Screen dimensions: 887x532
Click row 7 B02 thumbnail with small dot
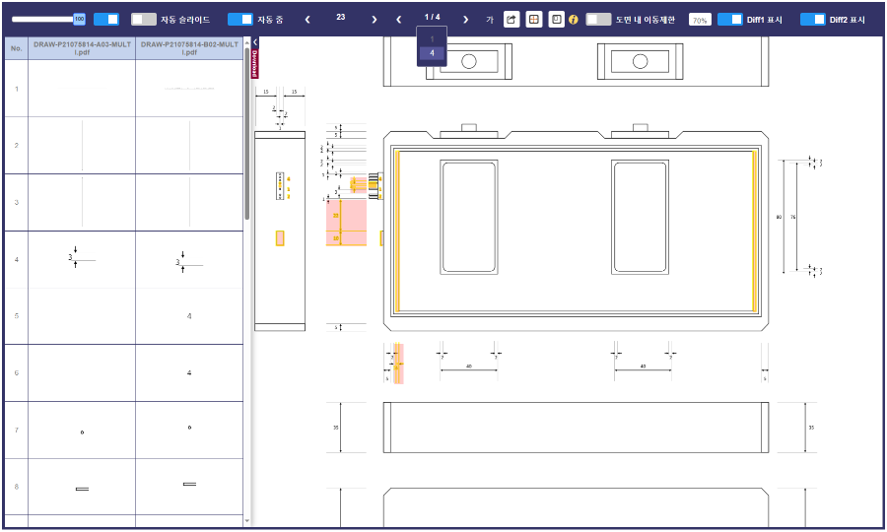pos(190,430)
